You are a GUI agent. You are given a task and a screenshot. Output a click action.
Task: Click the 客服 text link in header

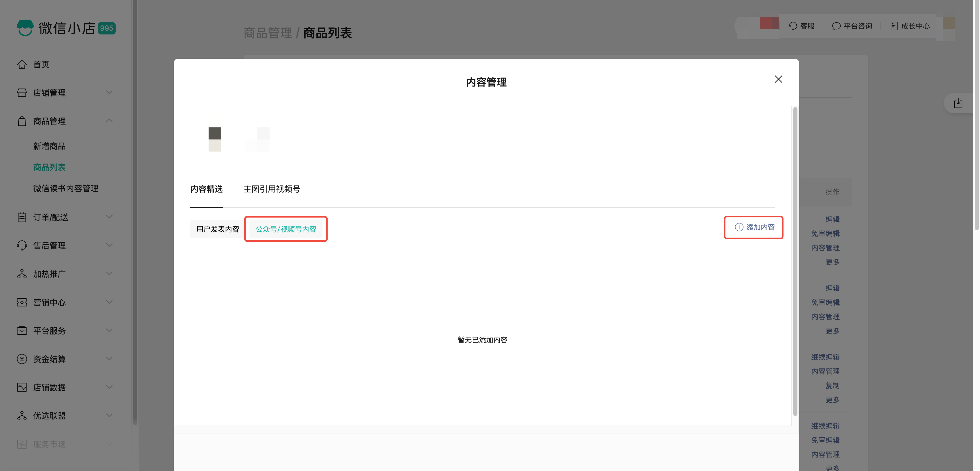point(807,26)
